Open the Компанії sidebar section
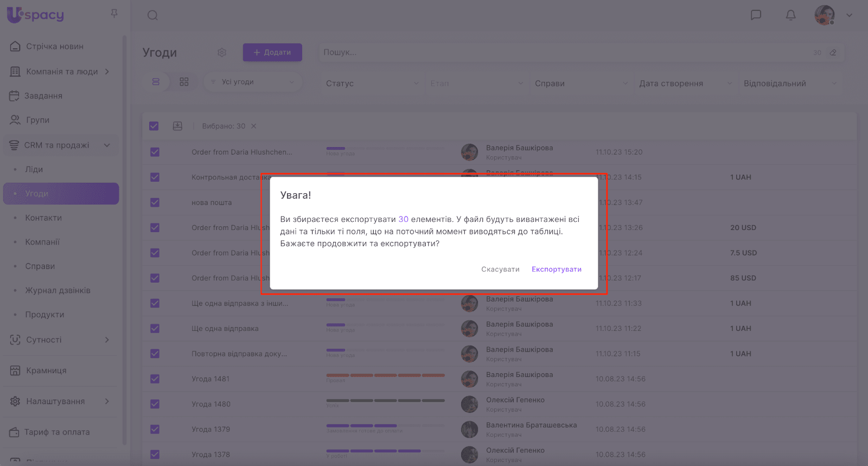The width and height of the screenshot is (868, 466). (x=42, y=242)
